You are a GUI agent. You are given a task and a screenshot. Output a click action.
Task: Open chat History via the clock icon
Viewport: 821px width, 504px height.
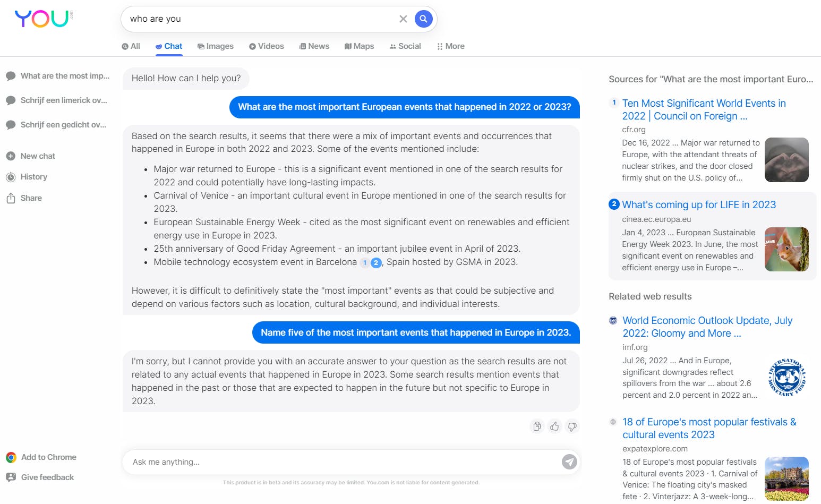tap(12, 176)
